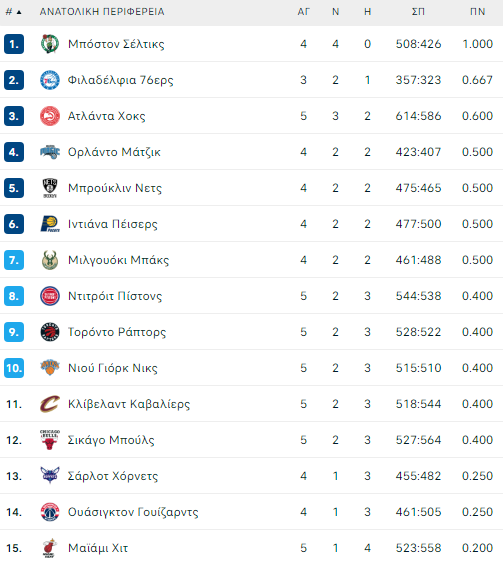
Task: Click the Indiana Pacers logo icon
Action: 50,224
